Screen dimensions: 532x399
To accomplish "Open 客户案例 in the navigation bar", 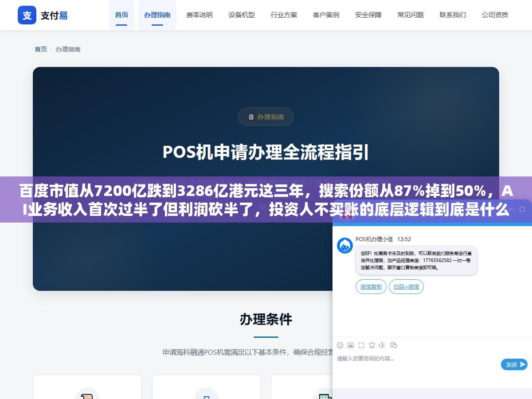I will pos(326,15).
